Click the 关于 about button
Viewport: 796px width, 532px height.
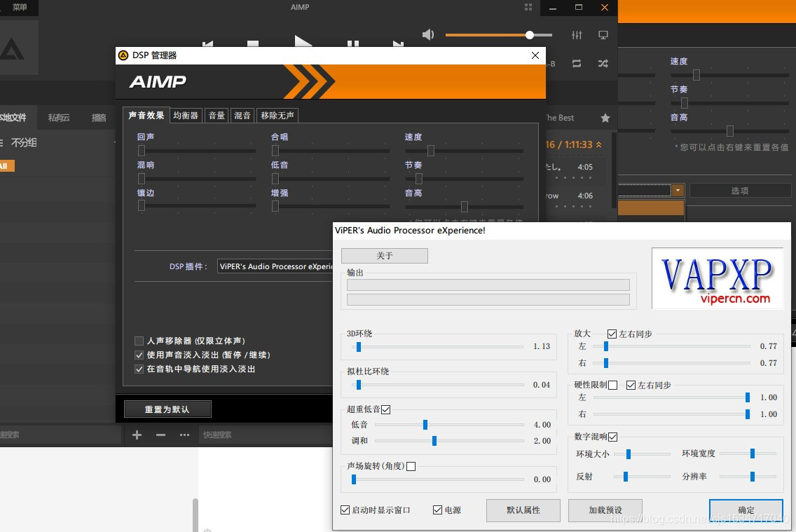tap(384, 255)
